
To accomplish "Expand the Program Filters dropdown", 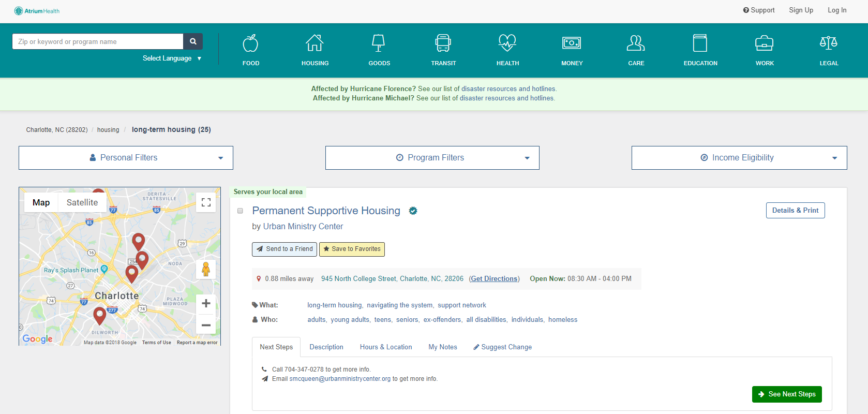I will coord(432,158).
